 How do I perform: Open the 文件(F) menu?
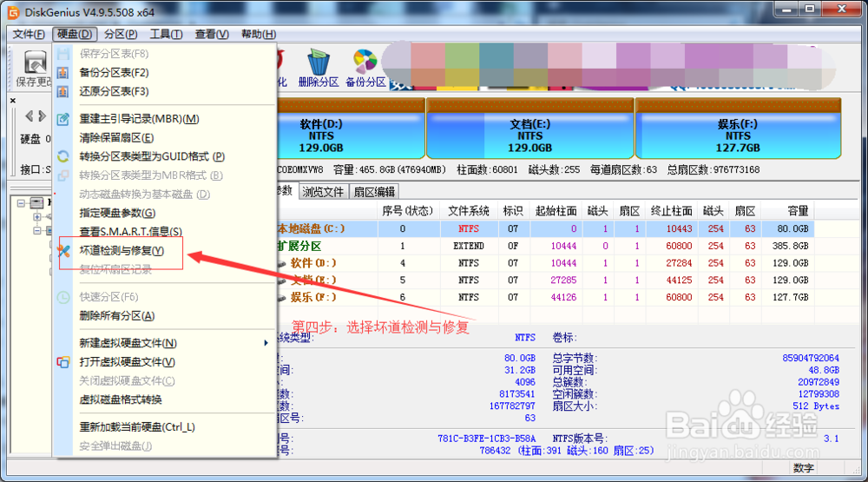pos(29,34)
